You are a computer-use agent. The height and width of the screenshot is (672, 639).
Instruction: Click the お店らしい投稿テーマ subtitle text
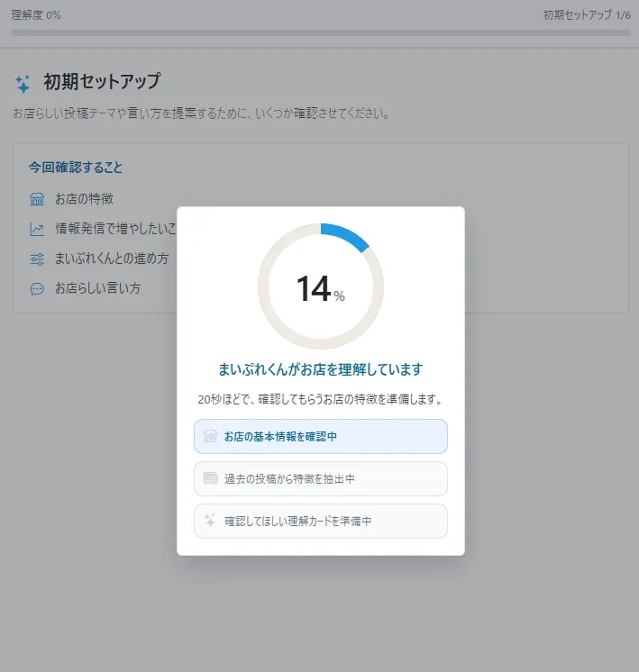pyautogui.click(x=201, y=114)
